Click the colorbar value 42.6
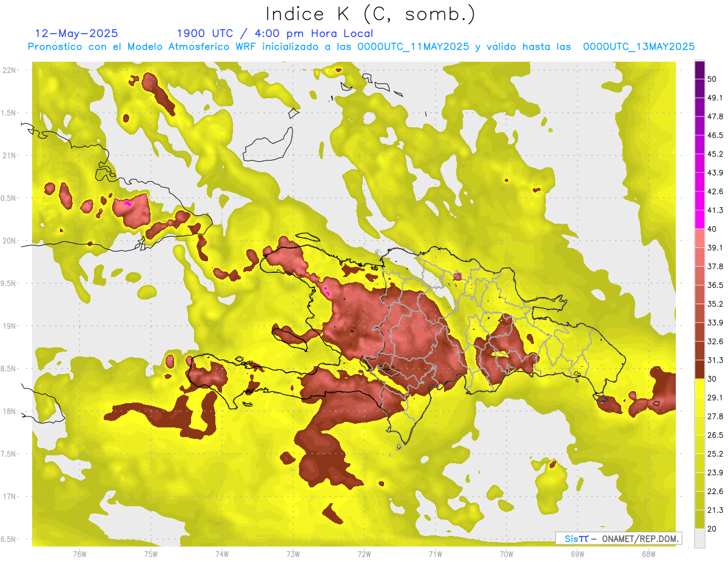This screenshot has height=562, width=728. coord(715,192)
